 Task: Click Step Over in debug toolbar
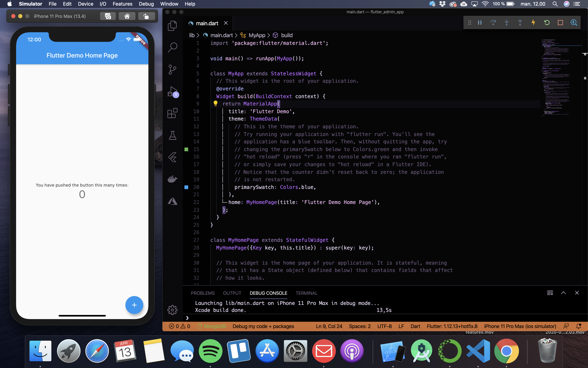click(x=493, y=23)
